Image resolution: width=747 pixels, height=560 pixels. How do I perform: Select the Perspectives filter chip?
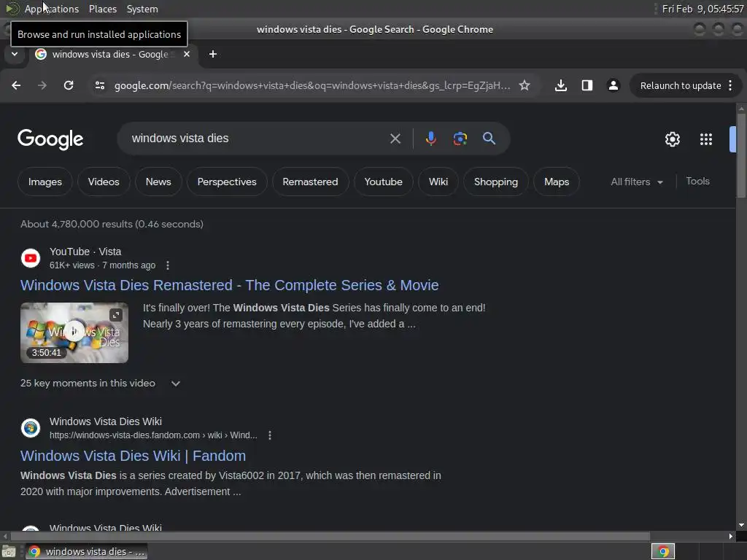coord(227,182)
